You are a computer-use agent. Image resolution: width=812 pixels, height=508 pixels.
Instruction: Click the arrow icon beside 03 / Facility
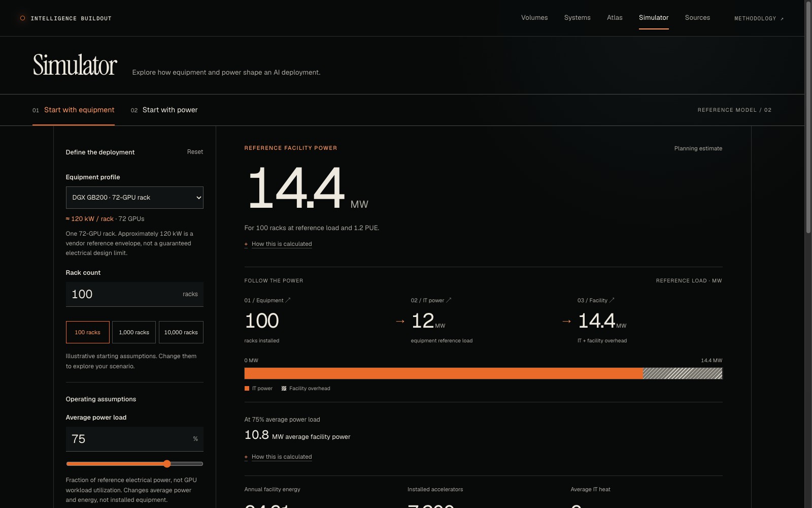pyautogui.click(x=612, y=300)
